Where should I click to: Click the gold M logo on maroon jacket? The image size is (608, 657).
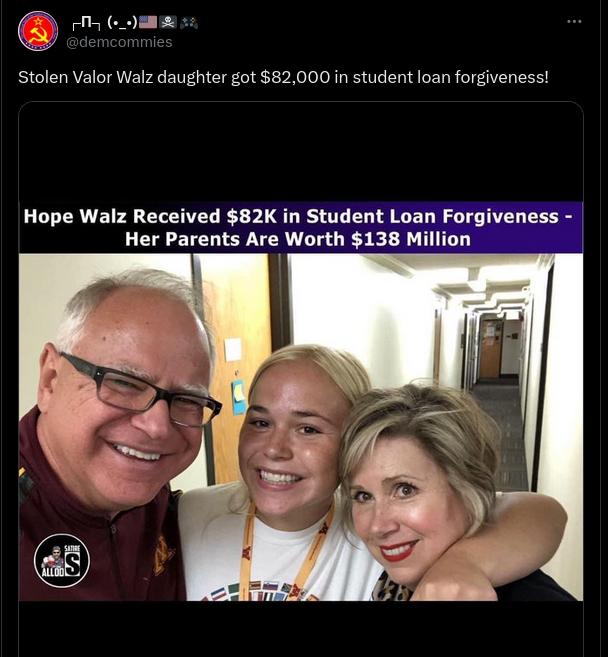pos(163,555)
